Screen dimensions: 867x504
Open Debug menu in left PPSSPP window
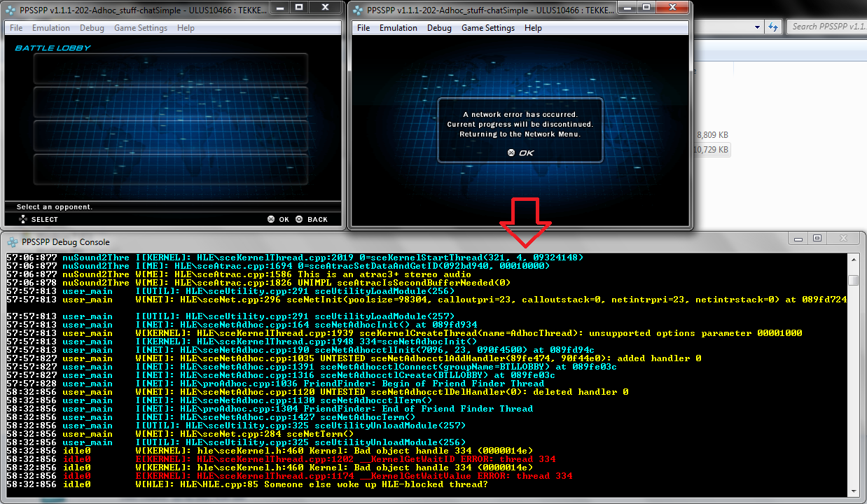tap(92, 28)
